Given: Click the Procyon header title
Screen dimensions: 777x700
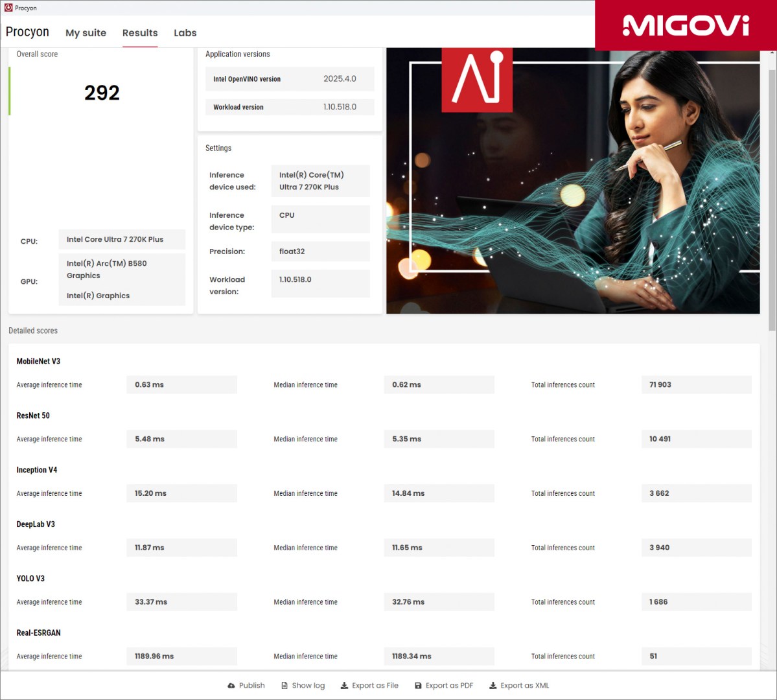Looking at the screenshot, I should pos(27,32).
